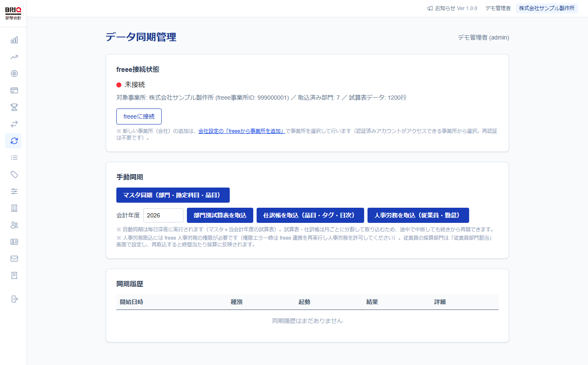Click 仕訳帳を取込（品目・タグ・日次） button
588x365 pixels.
(x=310, y=215)
